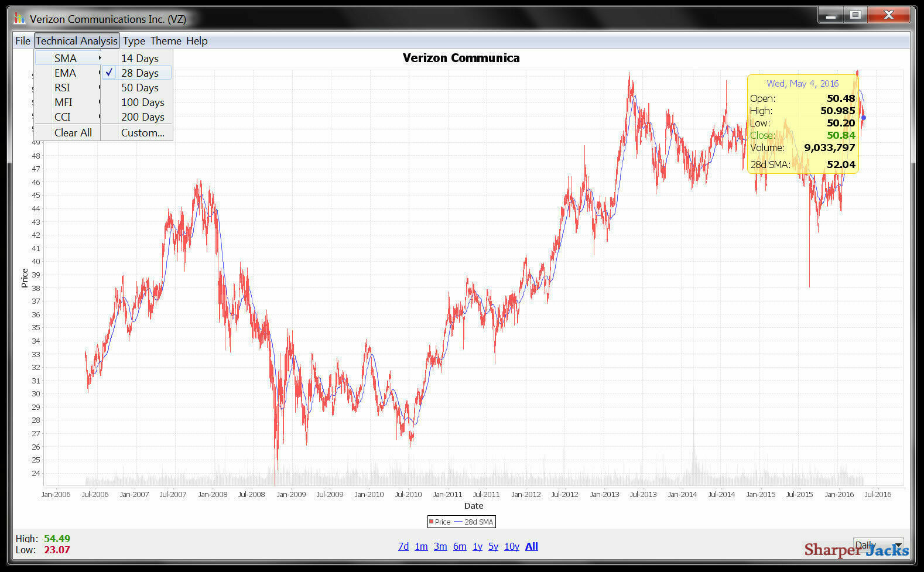Maximize the Verizon chart window
Screen dimensions: 924x572
tap(855, 15)
